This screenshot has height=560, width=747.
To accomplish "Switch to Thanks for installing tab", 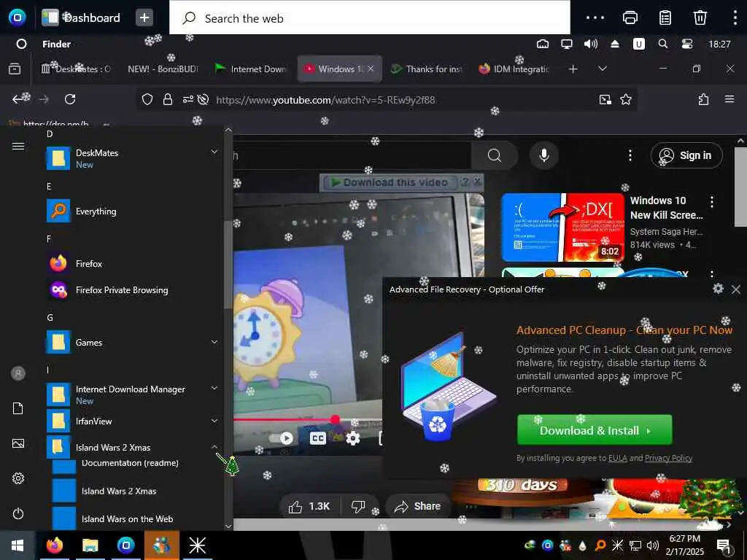I will coord(426,69).
